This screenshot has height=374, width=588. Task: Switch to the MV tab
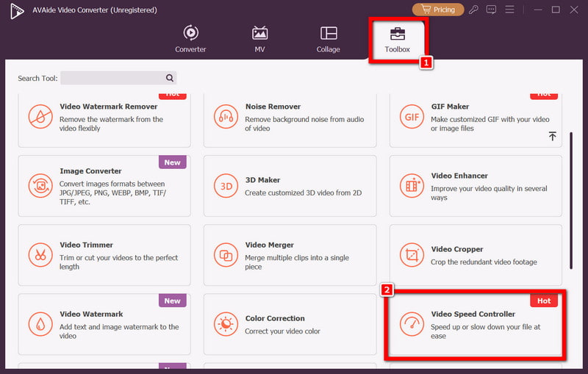pos(259,39)
